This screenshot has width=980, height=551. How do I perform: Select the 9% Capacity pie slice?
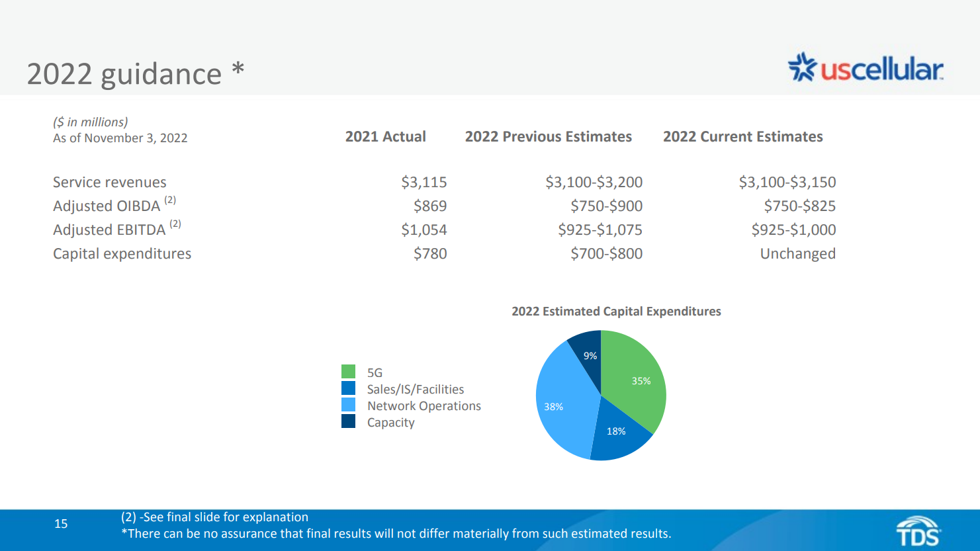pos(587,351)
